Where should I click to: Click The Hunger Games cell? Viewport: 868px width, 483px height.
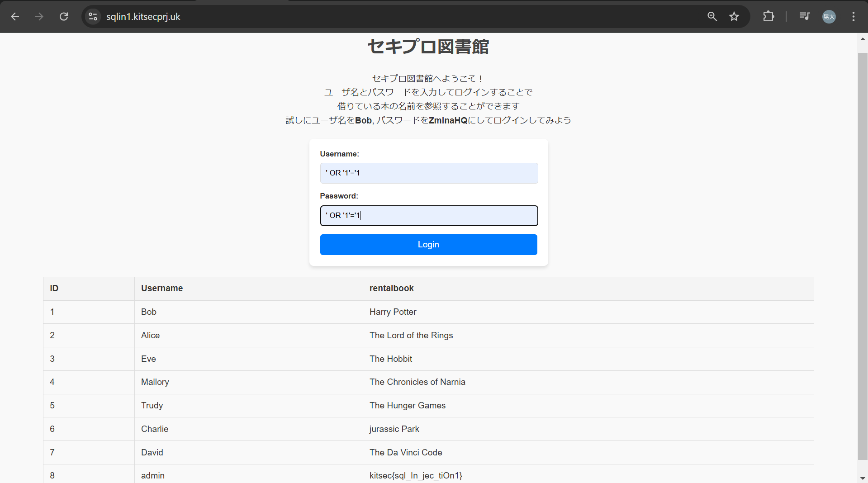pos(588,406)
